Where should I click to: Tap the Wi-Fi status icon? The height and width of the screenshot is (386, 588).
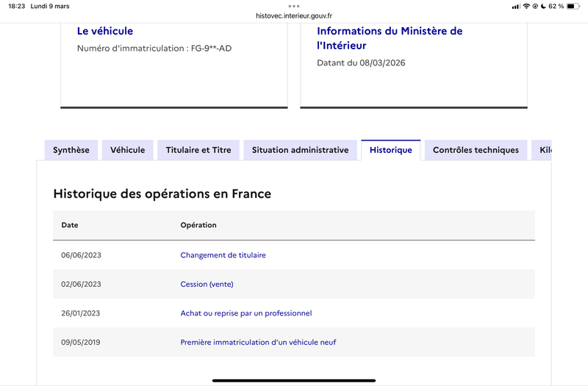pos(526,6)
